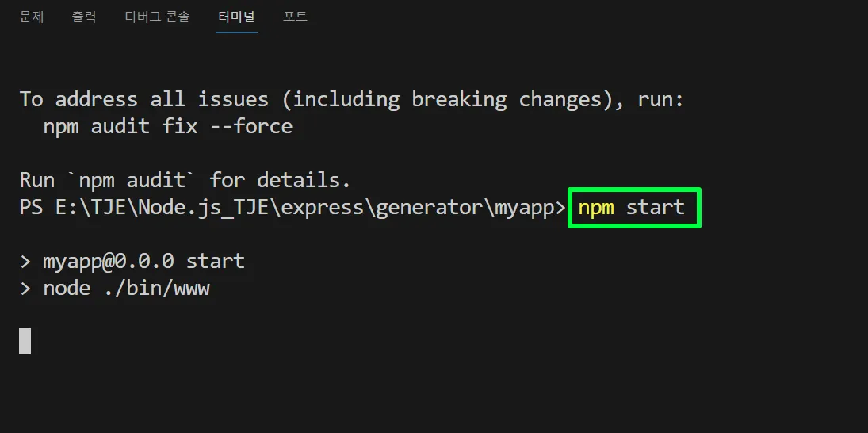Click the blinking terminal cursor block
868x433 pixels.
[25, 340]
